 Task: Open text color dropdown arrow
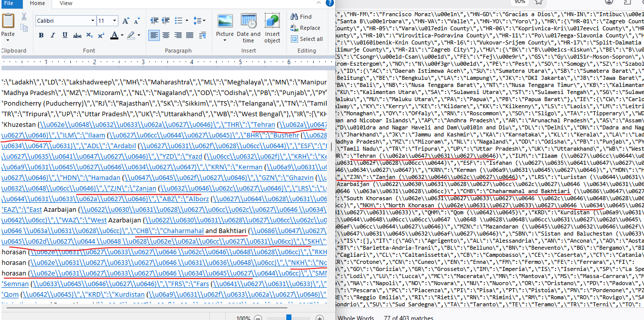click(121, 35)
